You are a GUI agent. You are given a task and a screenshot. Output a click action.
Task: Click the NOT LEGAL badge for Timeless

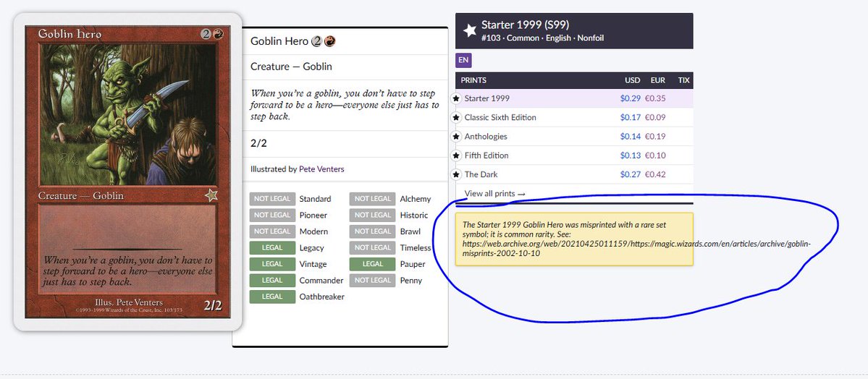pyautogui.click(x=373, y=248)
